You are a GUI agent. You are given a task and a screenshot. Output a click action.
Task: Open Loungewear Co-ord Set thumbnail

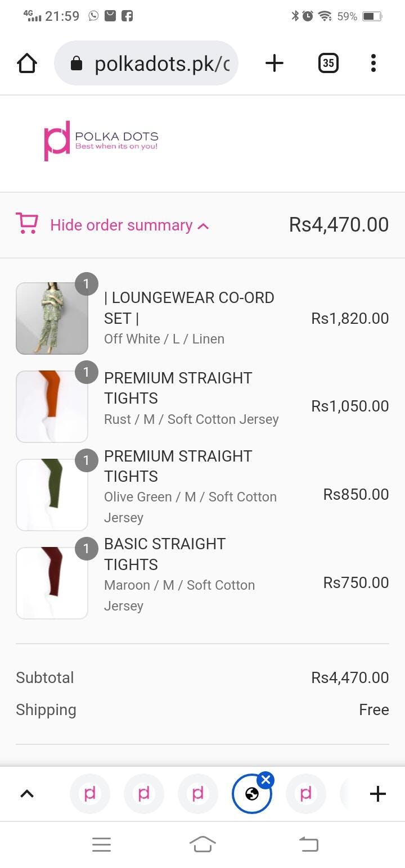point(52,318)
